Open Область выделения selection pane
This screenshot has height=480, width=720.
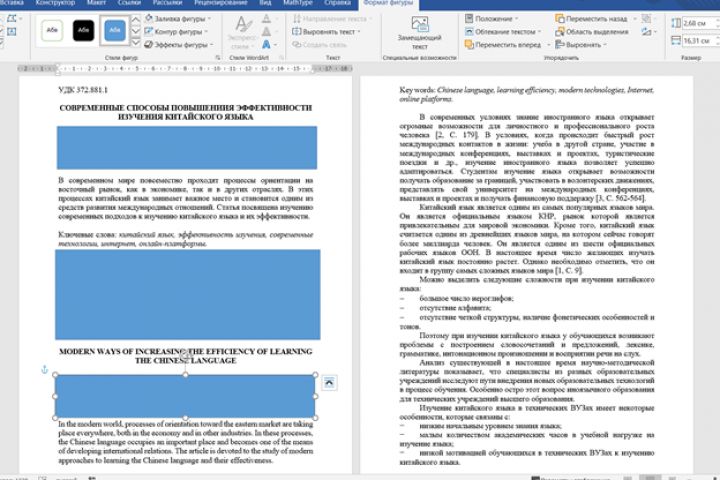click(591, 32)
